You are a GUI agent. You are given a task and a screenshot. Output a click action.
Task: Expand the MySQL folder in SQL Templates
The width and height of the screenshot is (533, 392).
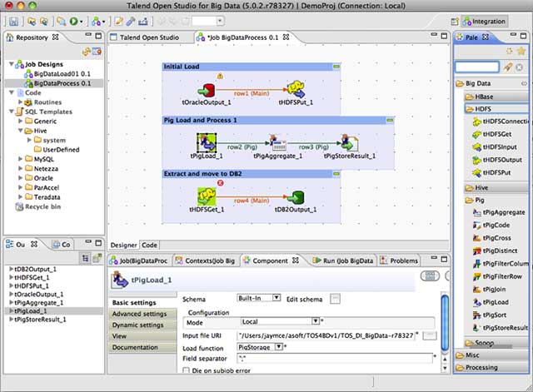[x=22, y=158]
